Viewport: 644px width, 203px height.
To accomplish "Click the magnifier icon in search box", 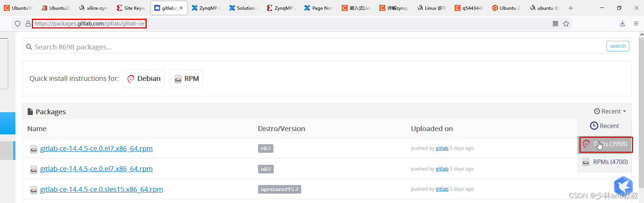I will click(x=29, y=47).
